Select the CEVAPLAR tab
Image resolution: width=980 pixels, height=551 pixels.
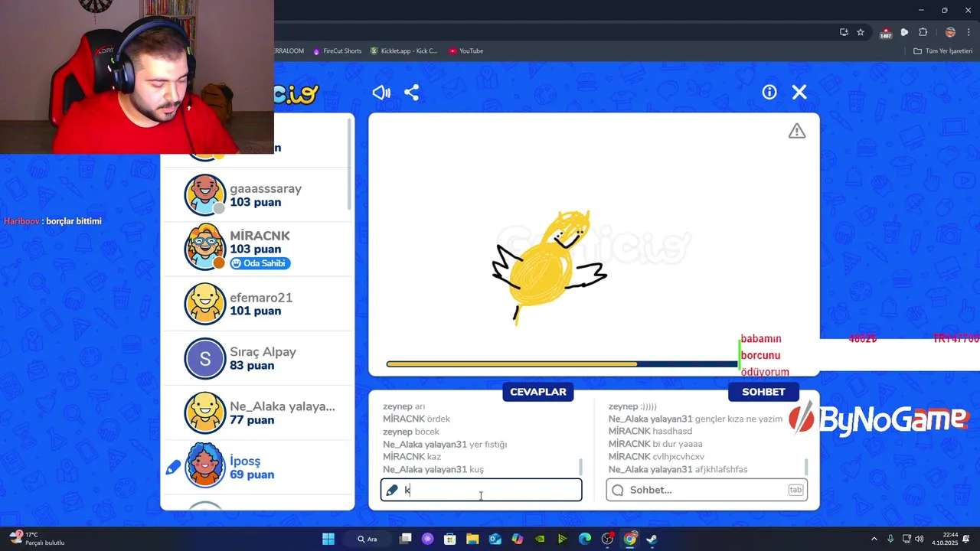pos(538,392)
